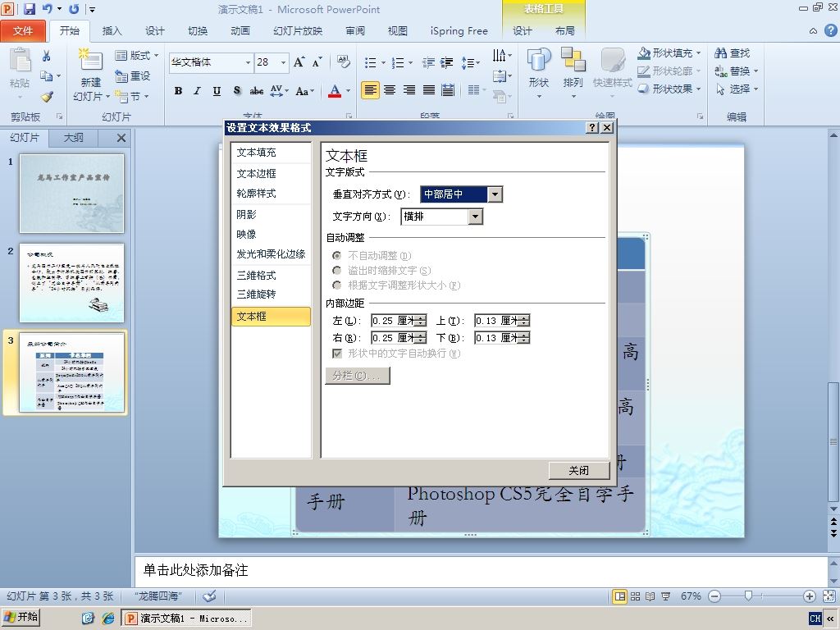
Task: Click the Increase Font Size icon
Action: click(299, 62)
